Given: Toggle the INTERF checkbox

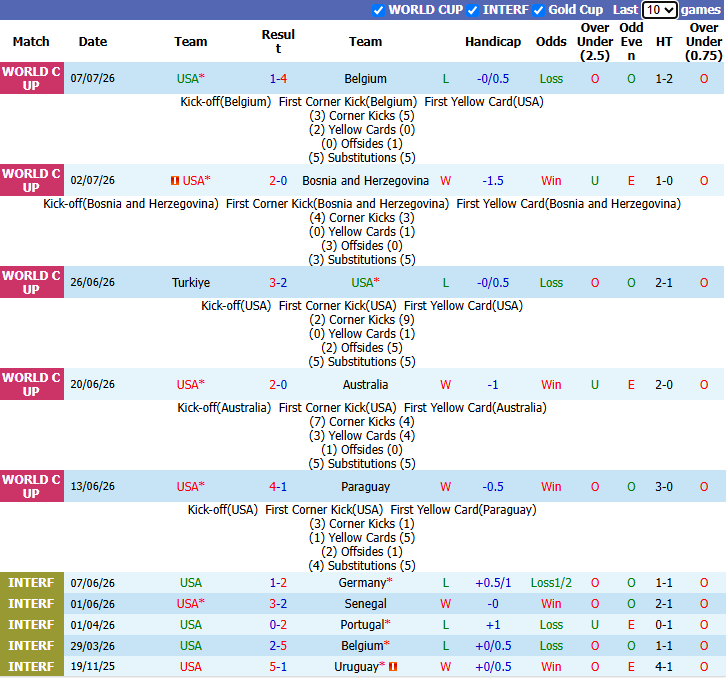Looking at the screenshot, I should tap(472, 10).
